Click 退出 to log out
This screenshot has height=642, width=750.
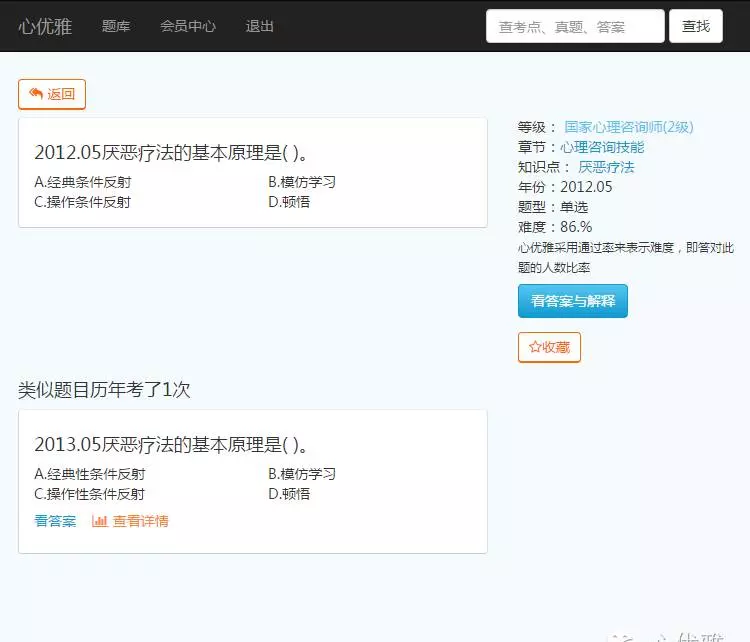(x=259, y=26)
